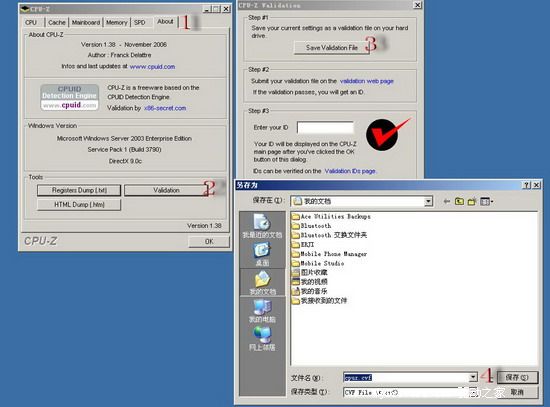Click HTML Dump (.htm) button
This screenshot has height=407, width=550.
click(x=79, y=205)
